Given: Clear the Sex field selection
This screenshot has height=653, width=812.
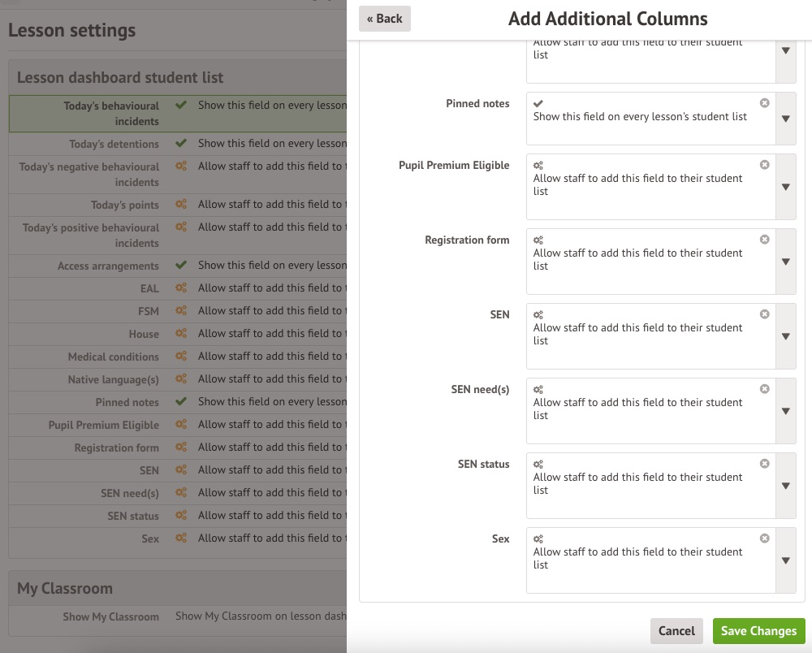Looking at the screenshot, I should tap(764, 538).
